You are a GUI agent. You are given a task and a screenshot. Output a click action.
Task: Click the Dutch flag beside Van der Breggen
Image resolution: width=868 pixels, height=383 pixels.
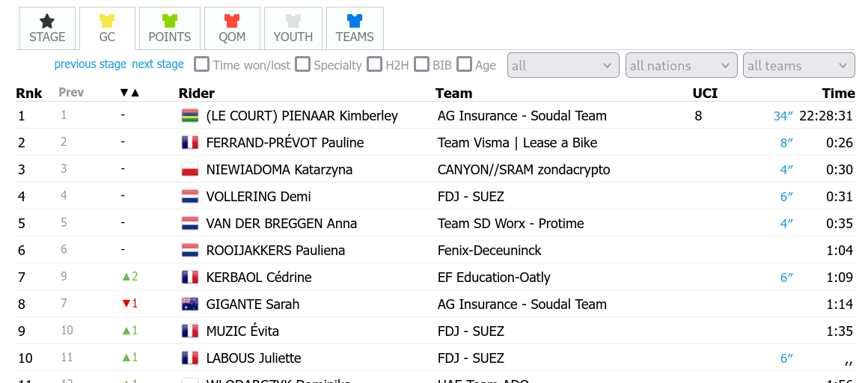tap(190, 224)
